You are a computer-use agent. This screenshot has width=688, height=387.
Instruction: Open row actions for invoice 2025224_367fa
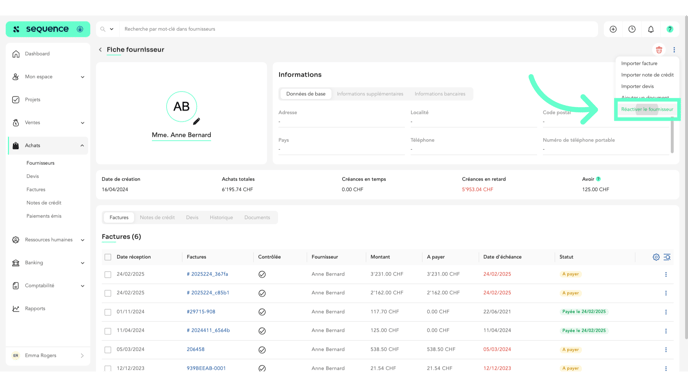coord(666,274)
